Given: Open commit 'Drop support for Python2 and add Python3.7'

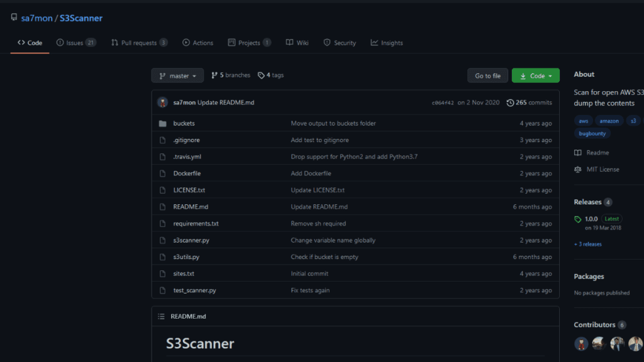Looking at the screenshot, I should point(354,156).
